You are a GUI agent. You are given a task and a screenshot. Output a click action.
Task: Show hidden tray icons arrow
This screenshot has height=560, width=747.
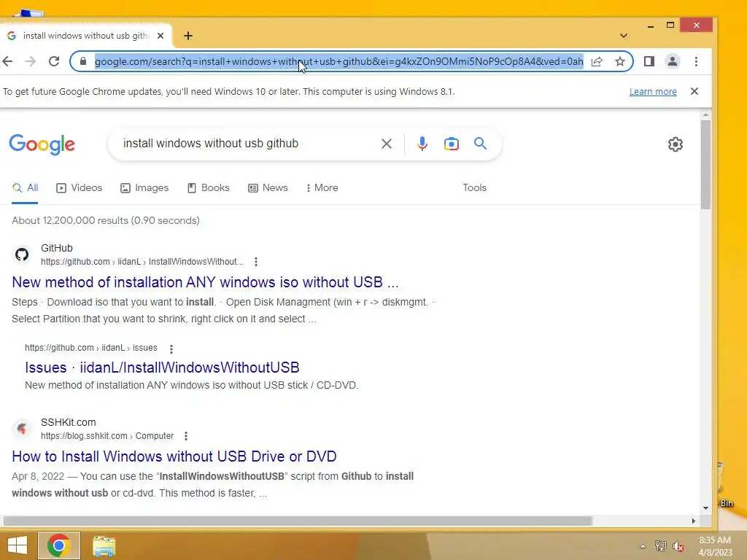pyautogui.click(x=643, y=546)
